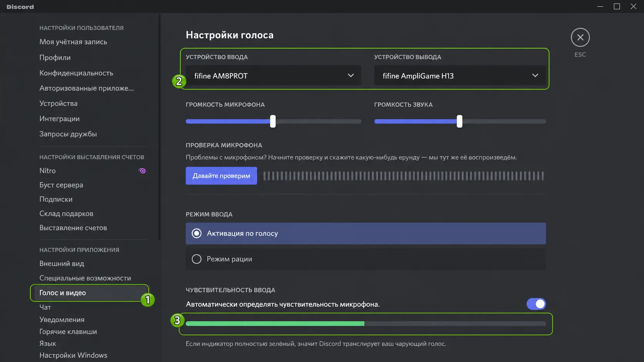Open 'Горячие клавиши' settings section
644x362 pixels.
tap(68, 332)
